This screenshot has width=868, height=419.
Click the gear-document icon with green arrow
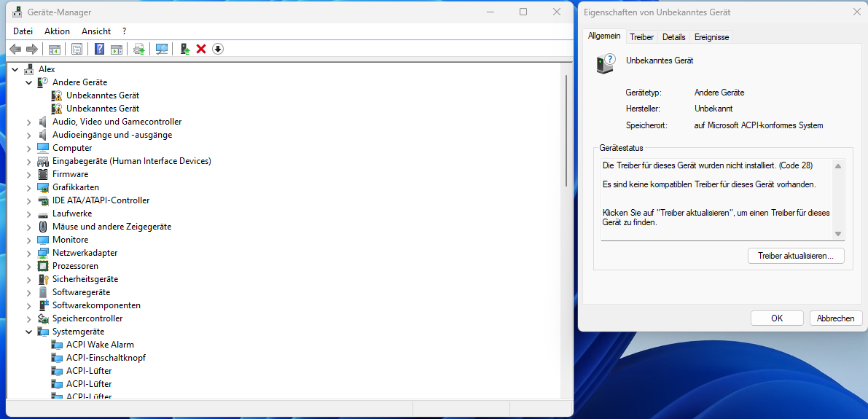(139, 50)
